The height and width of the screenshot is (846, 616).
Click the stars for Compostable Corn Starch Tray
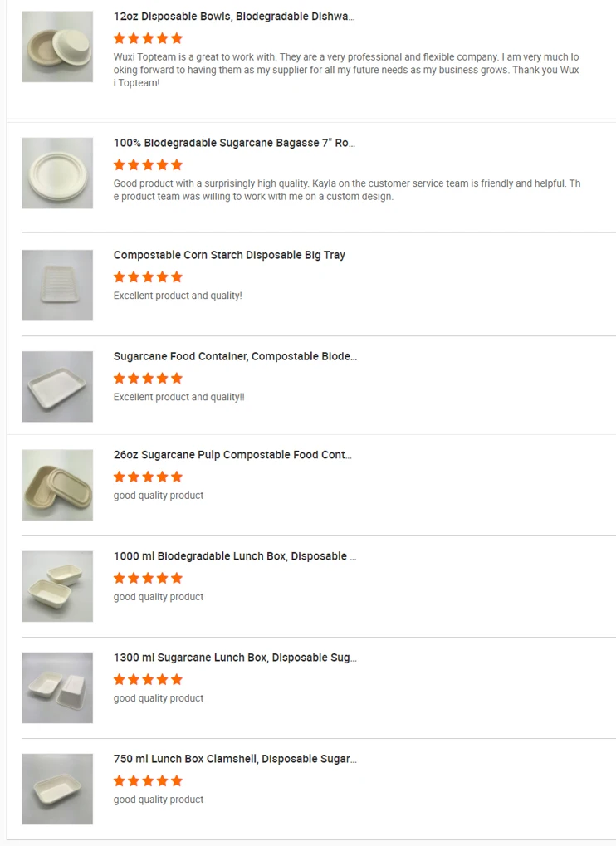coord(148,276)
